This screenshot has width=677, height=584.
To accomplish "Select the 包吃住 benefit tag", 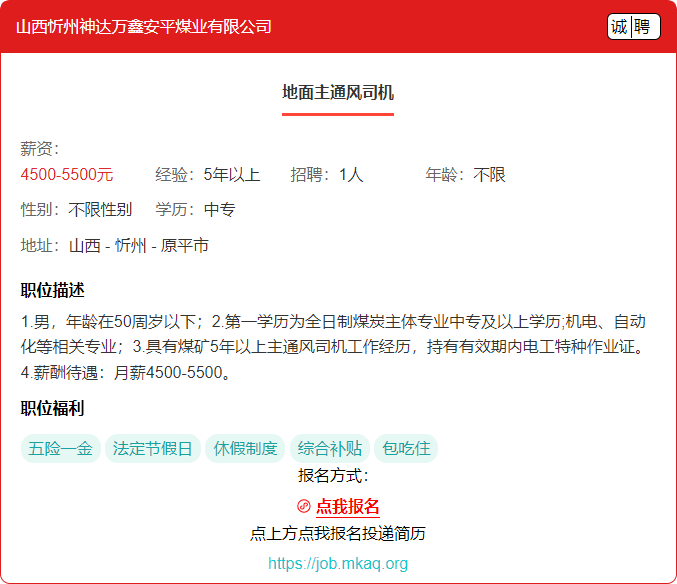I will point(406,448).
